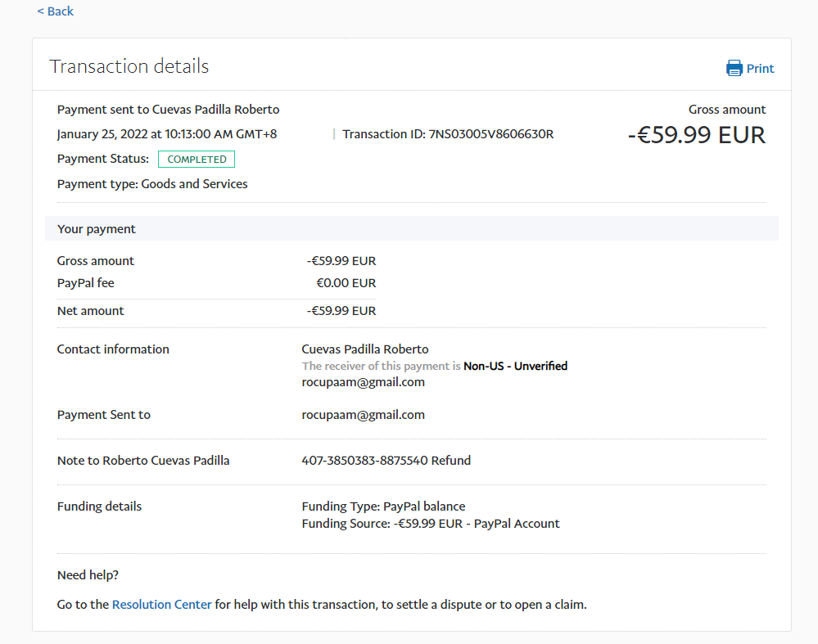Click the large -€59.99 EUR header amount
Image resolution: width=818 pixels, height=644 pixels.
click(x=696, y=135)
